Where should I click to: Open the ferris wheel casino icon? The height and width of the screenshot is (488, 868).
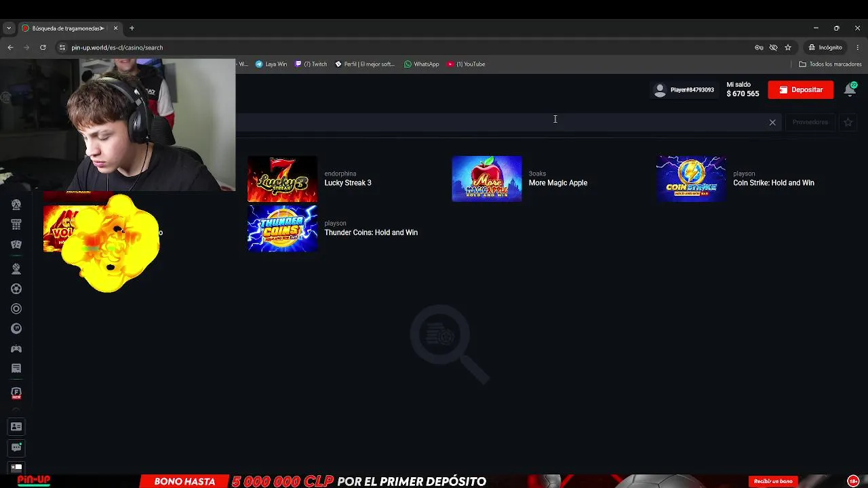[x=16, y=205]
